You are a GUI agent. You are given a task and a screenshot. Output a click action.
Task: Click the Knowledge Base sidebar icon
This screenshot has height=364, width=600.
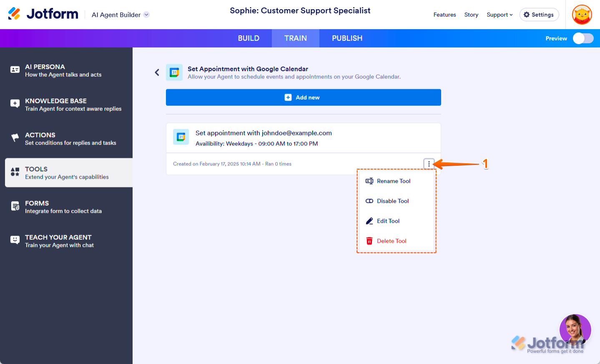tap(15, 104)
